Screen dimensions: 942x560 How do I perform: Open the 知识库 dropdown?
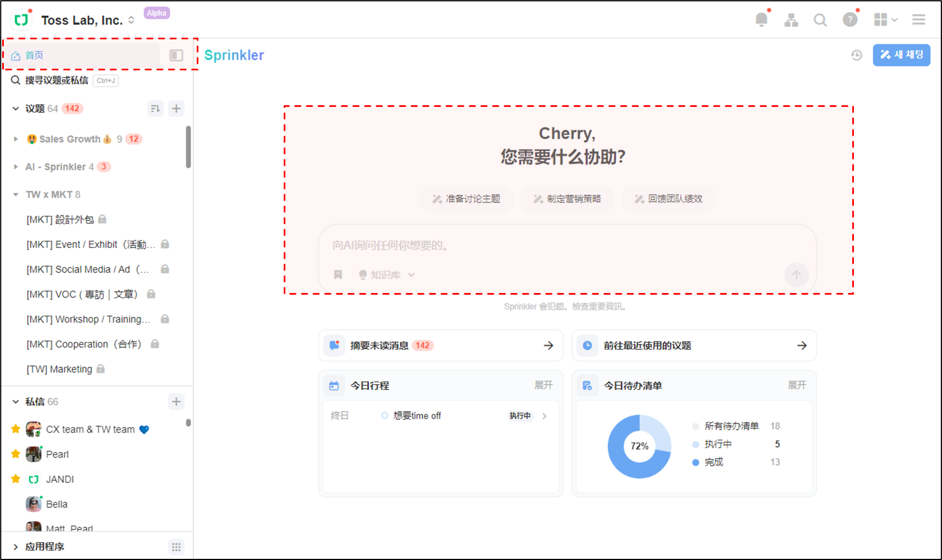387,275
